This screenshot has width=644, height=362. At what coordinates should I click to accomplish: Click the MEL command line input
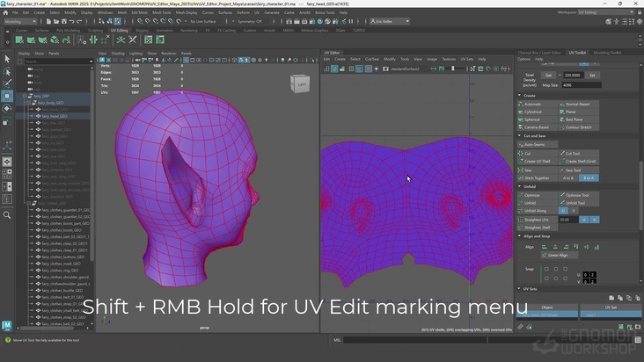[415, 340]
